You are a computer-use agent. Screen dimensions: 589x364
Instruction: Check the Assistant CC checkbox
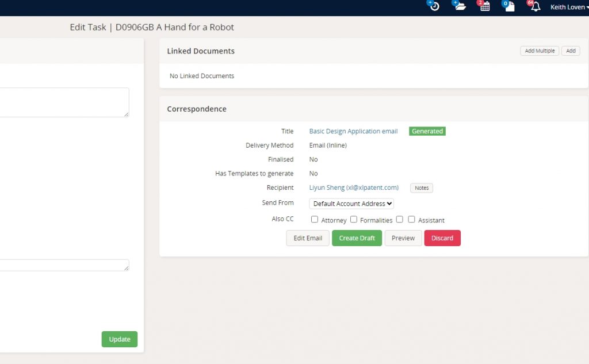411,219
